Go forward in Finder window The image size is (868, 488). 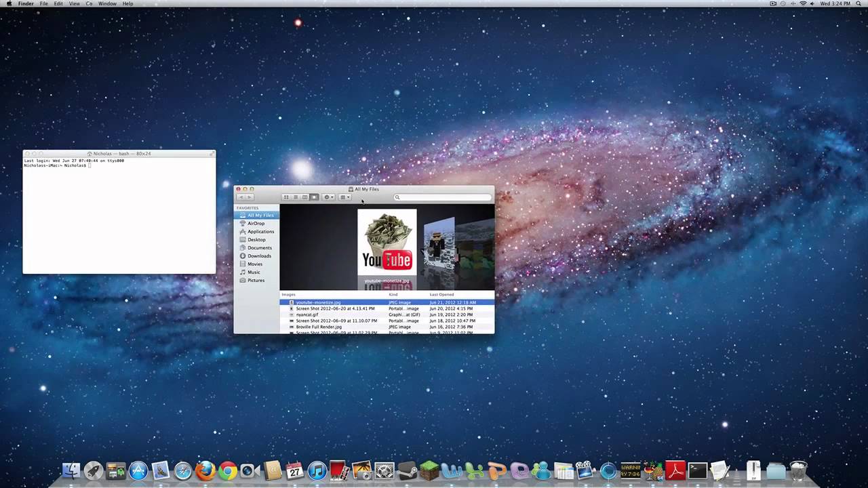coord(250,197)
